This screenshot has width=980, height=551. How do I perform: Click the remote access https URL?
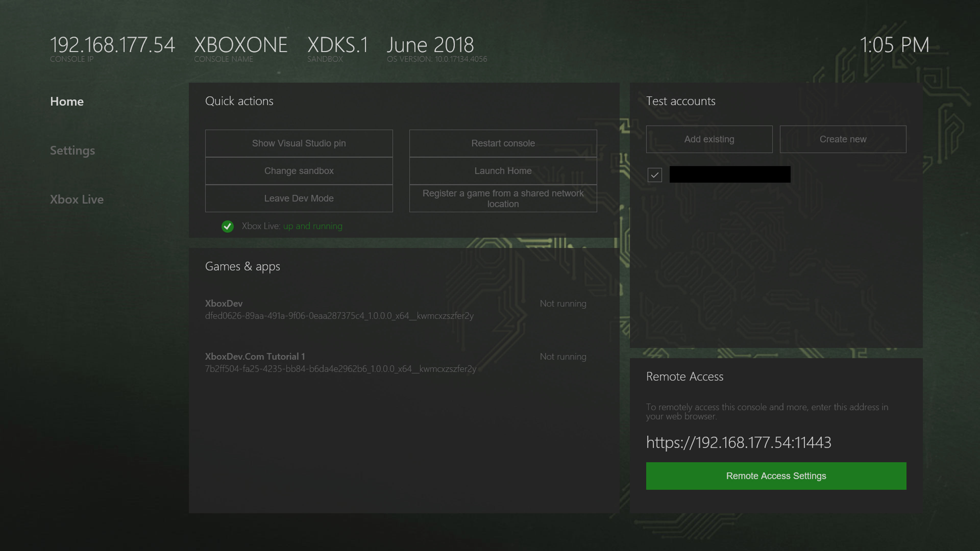tap(738, 442)
